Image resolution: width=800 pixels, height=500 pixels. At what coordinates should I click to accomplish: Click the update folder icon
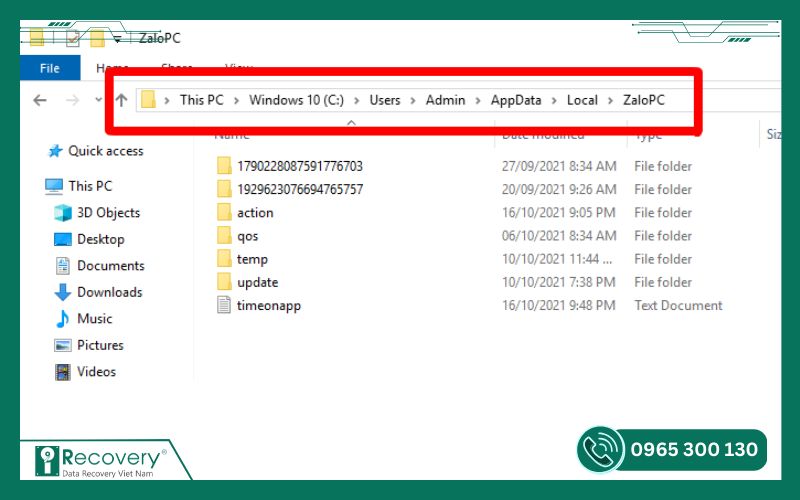[x=224, y=282]
